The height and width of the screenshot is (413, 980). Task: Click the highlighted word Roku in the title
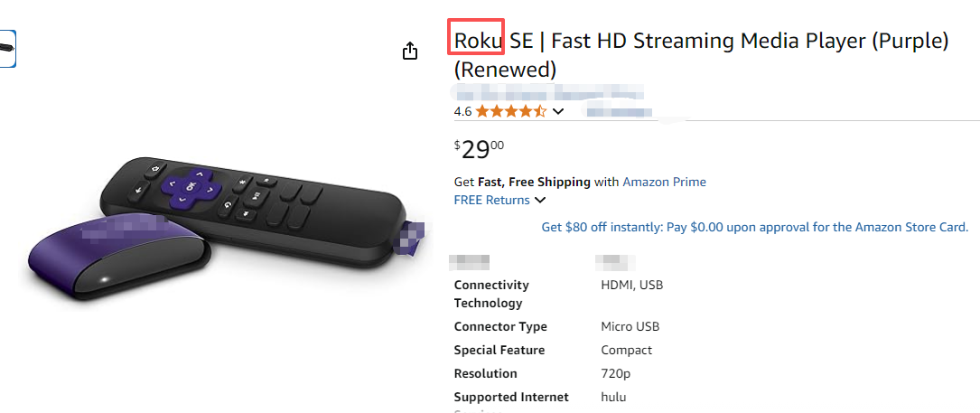(x=476, y=41)
